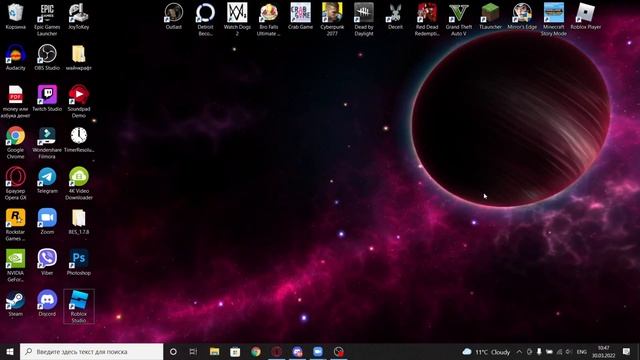Select the Roblox Studio shortcut
The height and width of the screenshot is (360, 640).
coord(78,307)
